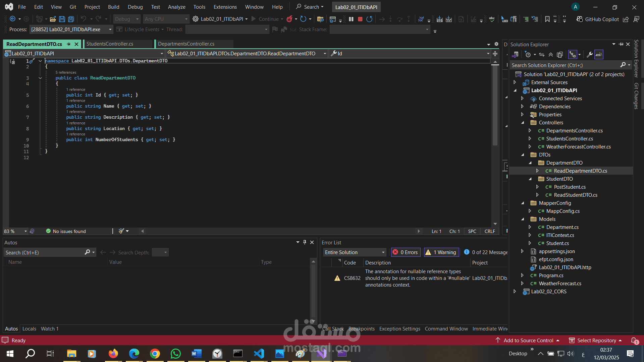Open the Build menu
Image resolution: width=644 pixels, height=362 pixels.
(113, 7)
